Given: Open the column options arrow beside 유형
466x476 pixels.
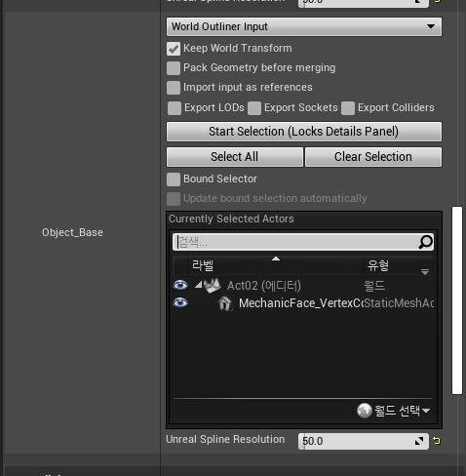Looking at the screenshot, I should (425, 272).
